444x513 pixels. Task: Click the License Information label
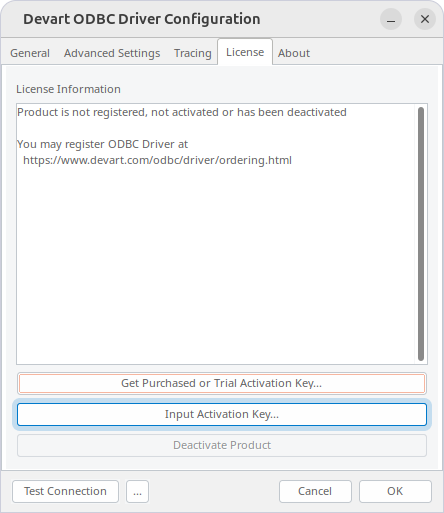pos(68,89)
